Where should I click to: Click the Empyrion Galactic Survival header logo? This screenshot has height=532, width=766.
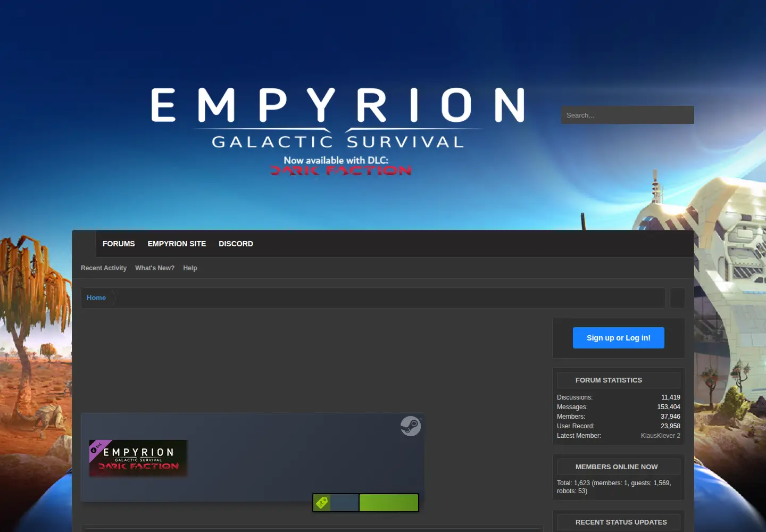pyautogui.click(x=338, y=131)
